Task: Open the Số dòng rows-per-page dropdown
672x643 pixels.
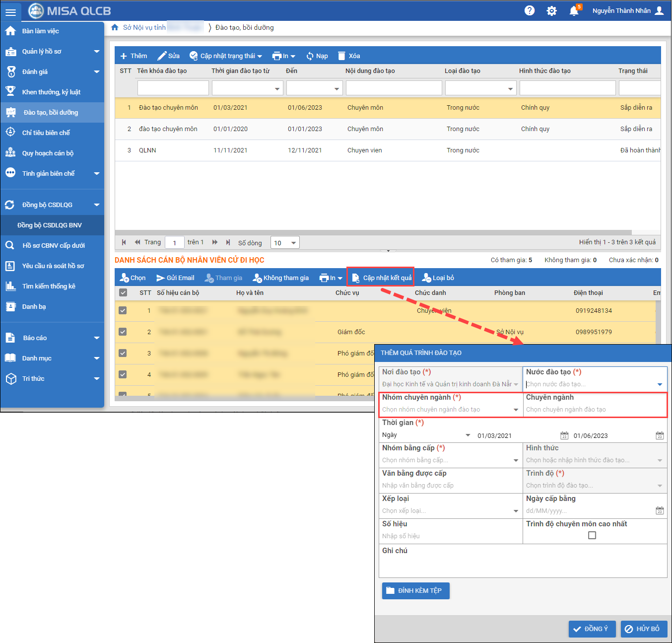Action: (x=285, y=243)
